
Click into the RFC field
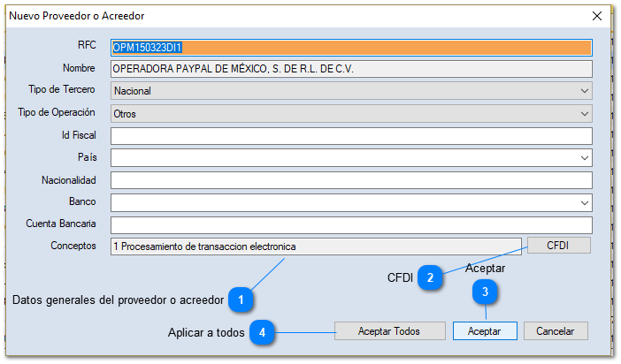[350, 48]
